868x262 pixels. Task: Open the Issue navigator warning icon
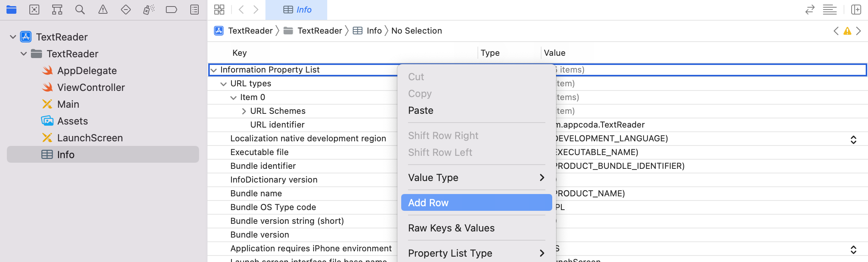coord(103,10)
